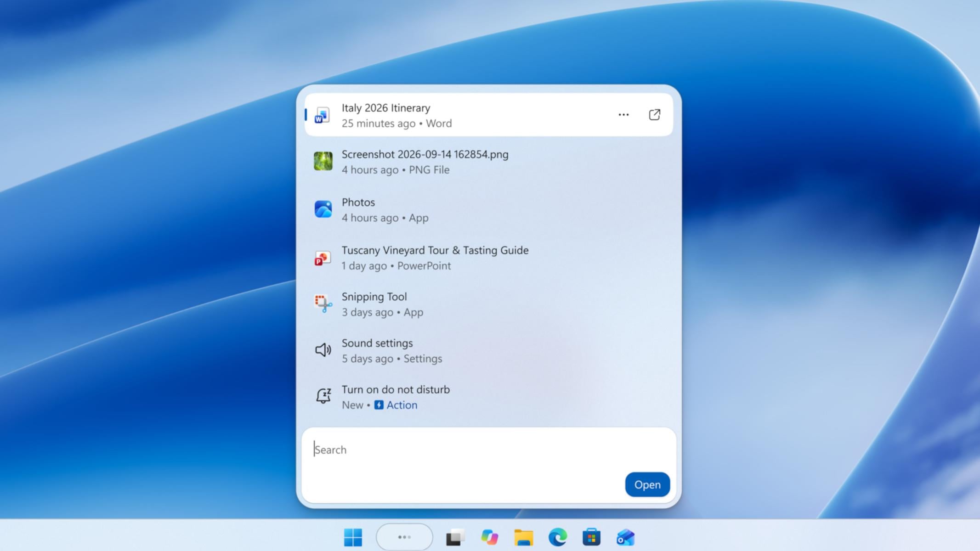Click the lightning Action badge icon
Image resolution: width=980 pixels, height=551 pixels.
(x=379, y=405)
